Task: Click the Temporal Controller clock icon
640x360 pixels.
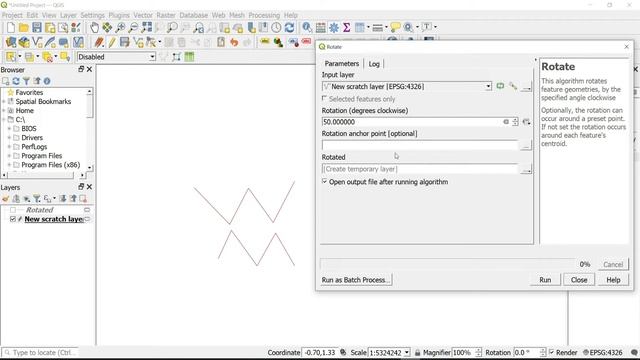Action: click(276, 27)
